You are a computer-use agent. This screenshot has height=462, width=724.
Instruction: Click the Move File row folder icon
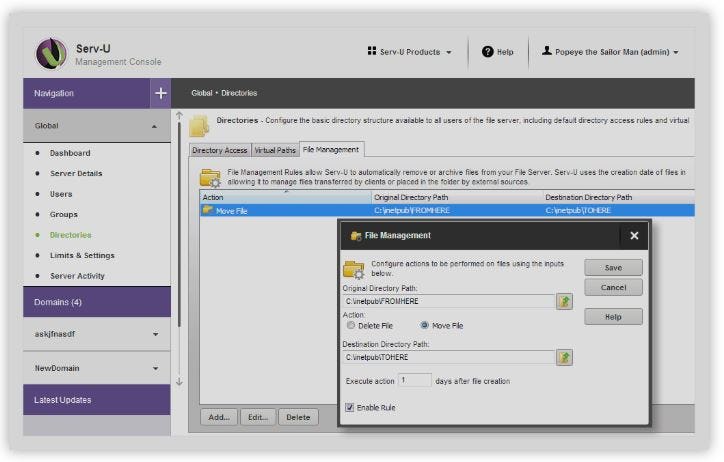(x=208, y=210)
